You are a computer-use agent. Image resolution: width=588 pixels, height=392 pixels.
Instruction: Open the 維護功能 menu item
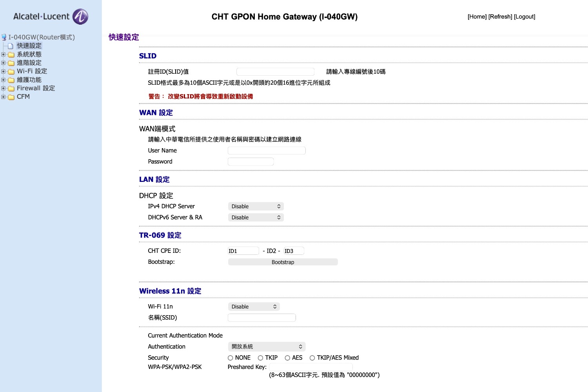point(29,80)
